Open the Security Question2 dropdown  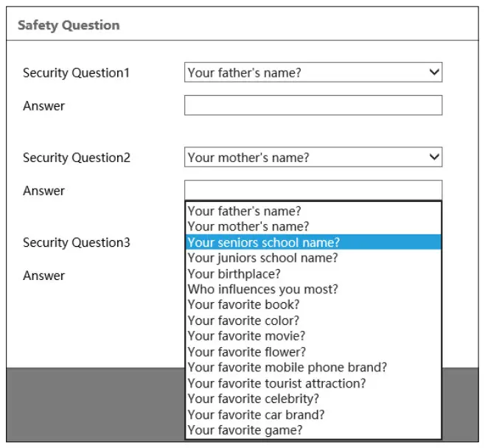(313, 157)
